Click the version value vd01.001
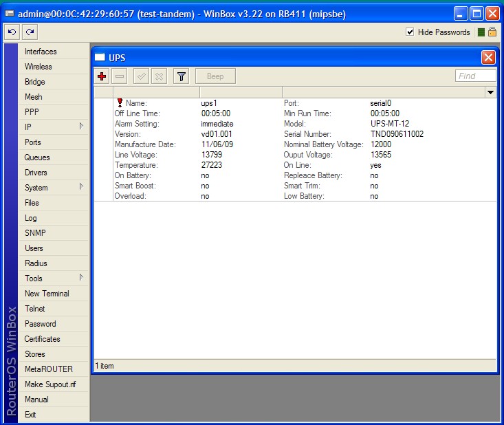504x425 pixels. 217,134
